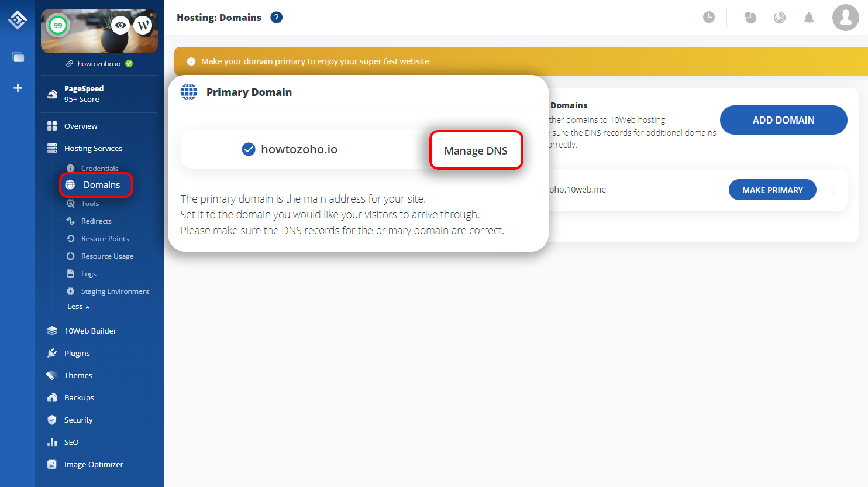Click the 10Web Builder layers icon
The image size is (868, 487).
[52, 331]
